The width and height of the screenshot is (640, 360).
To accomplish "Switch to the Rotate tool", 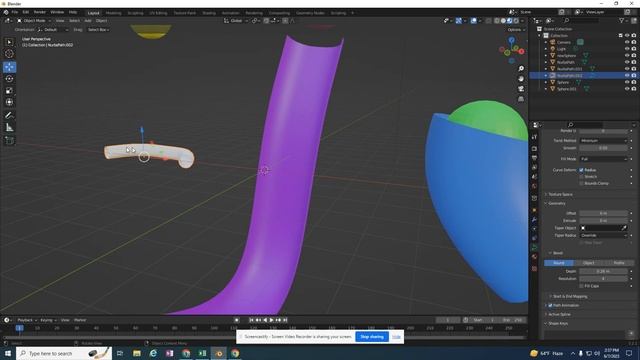I will (9, 79).
